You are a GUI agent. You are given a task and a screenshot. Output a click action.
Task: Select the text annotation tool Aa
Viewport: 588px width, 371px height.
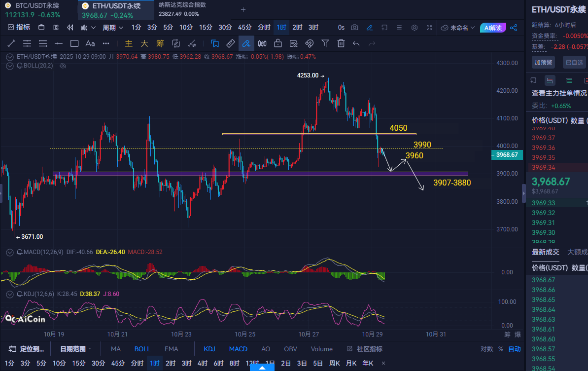[x=90, y=43]
